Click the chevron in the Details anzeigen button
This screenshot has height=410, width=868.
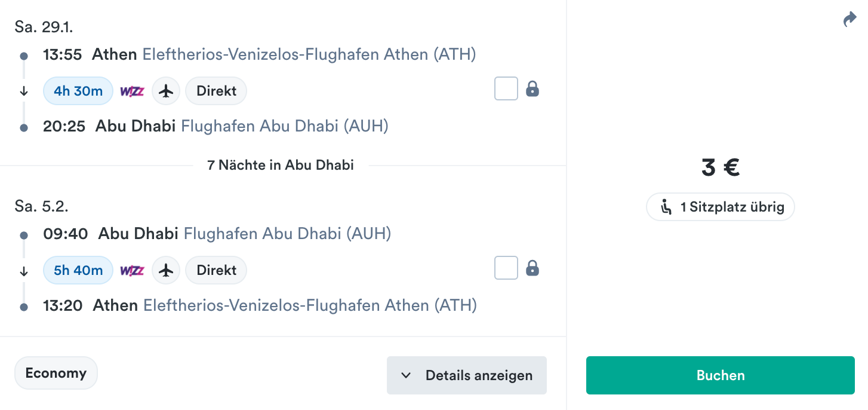[406, 375]
